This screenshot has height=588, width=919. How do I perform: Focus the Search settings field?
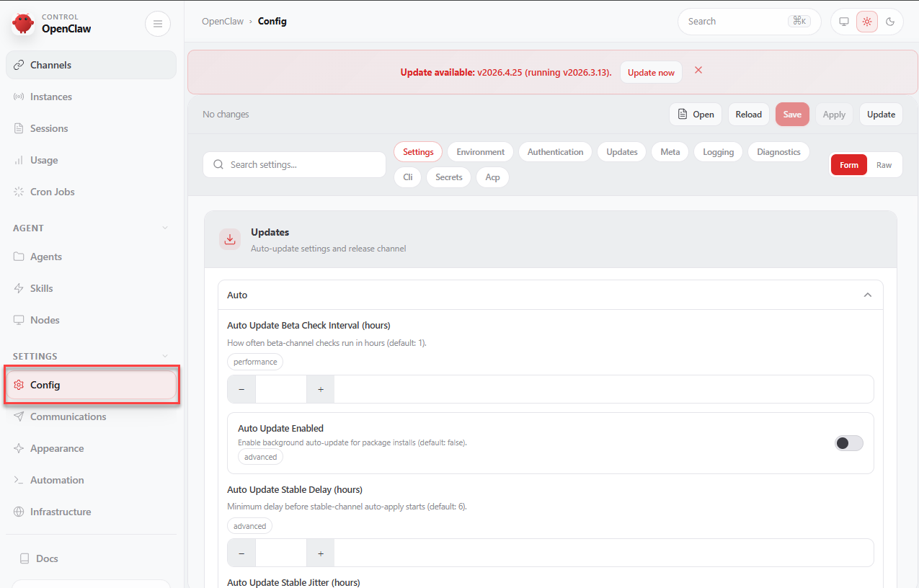click(x=295, y=164)
